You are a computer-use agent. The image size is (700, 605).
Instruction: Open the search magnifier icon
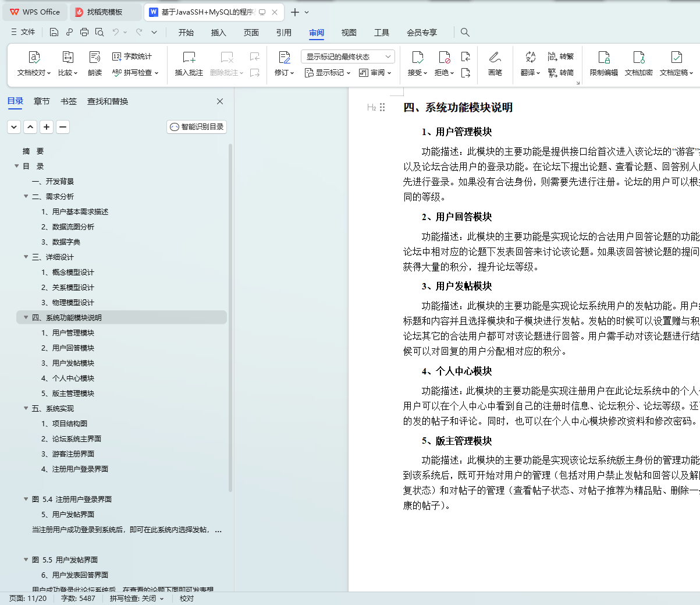pos(465,32)
